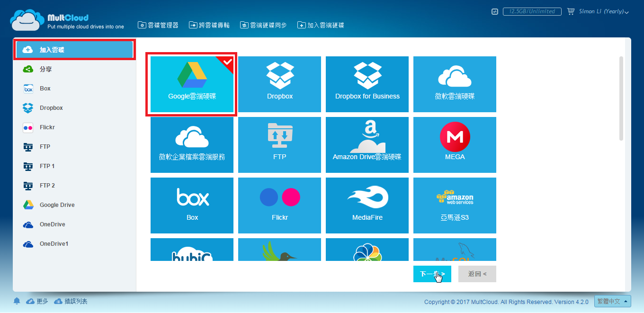Open the FTP drive in sidebar
This screenshot has width=644, height=313.
point(74,147)
